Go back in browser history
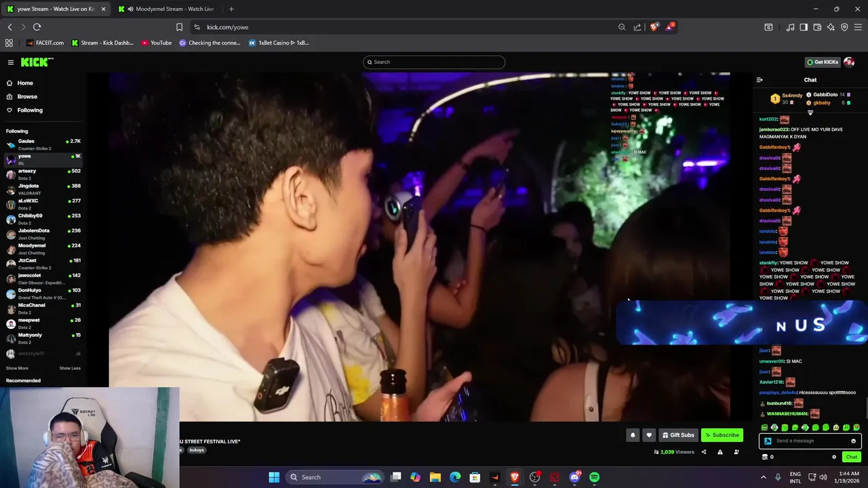Viewport: 868px width, 488px height. [x=9, y=27]
